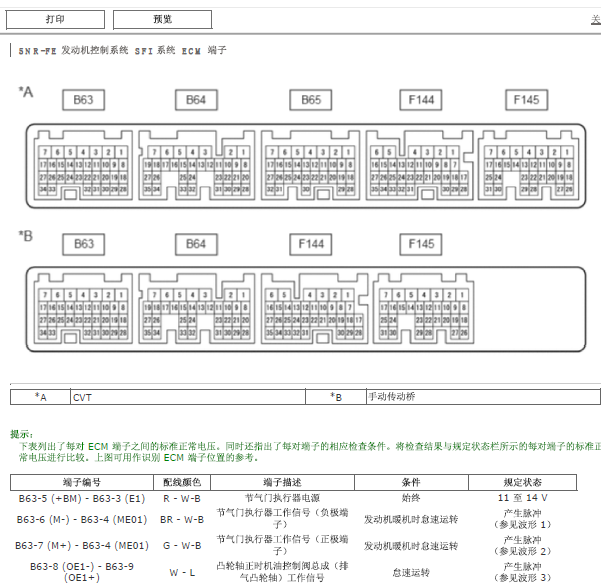Click the '节气门执行器电源' description cell
Viewport: 601px width, 585px height.
click(x=282, y=498)
